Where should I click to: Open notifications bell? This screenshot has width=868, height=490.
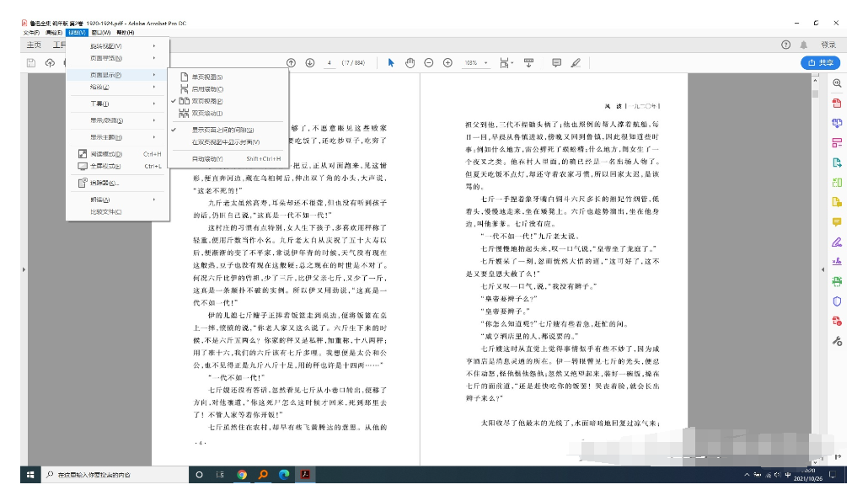click(x=804, y=45)
